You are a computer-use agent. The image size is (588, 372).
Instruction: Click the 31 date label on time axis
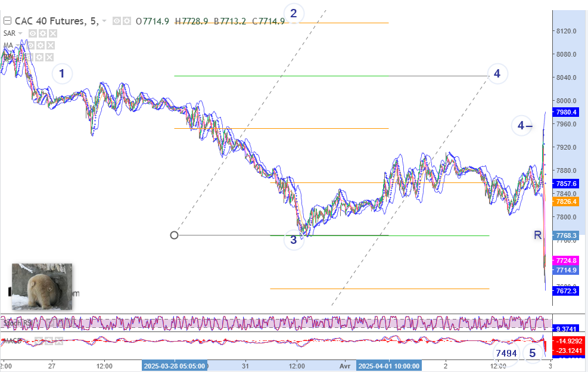pos(245,366)
